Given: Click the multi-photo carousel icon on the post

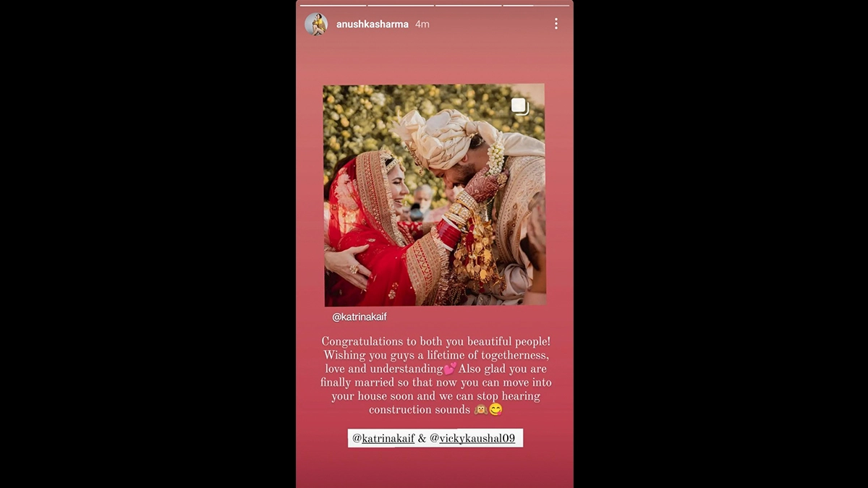Looking at the screenshot, I should point(519,106).
